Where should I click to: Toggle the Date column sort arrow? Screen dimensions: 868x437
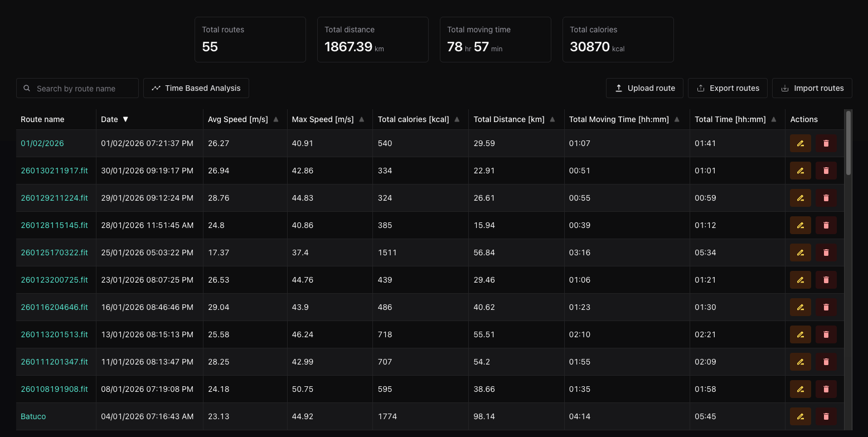(x=125, y=119)
